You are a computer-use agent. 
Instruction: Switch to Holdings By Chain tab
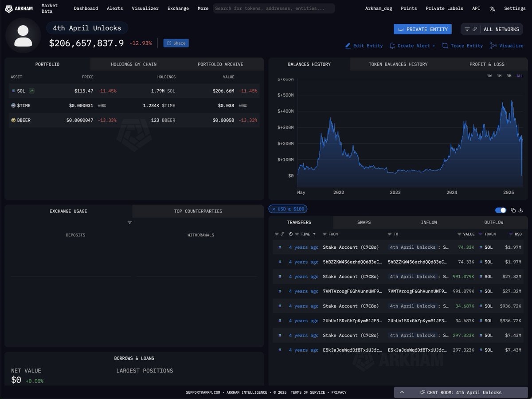[x=133, y=64]
